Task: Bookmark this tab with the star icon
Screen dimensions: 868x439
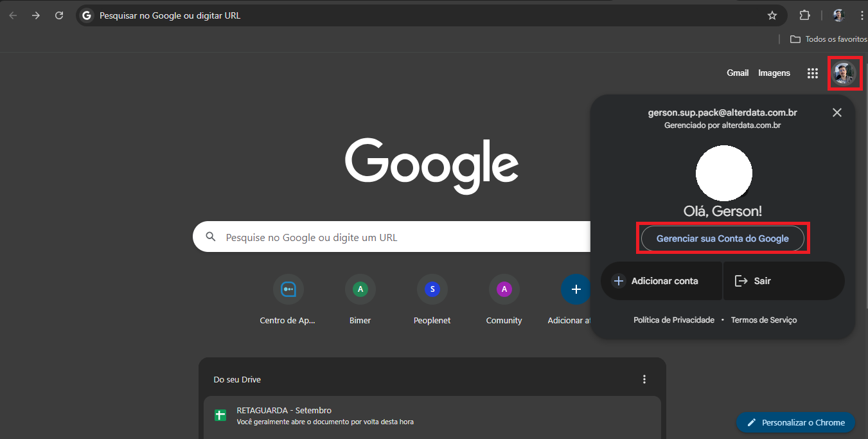Action: click(x=772, y=15)
